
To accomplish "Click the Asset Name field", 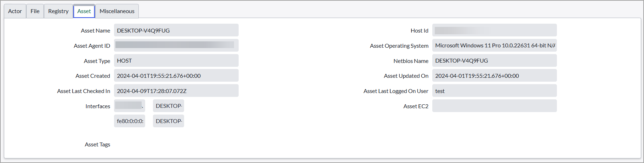I will click(176, 30).
